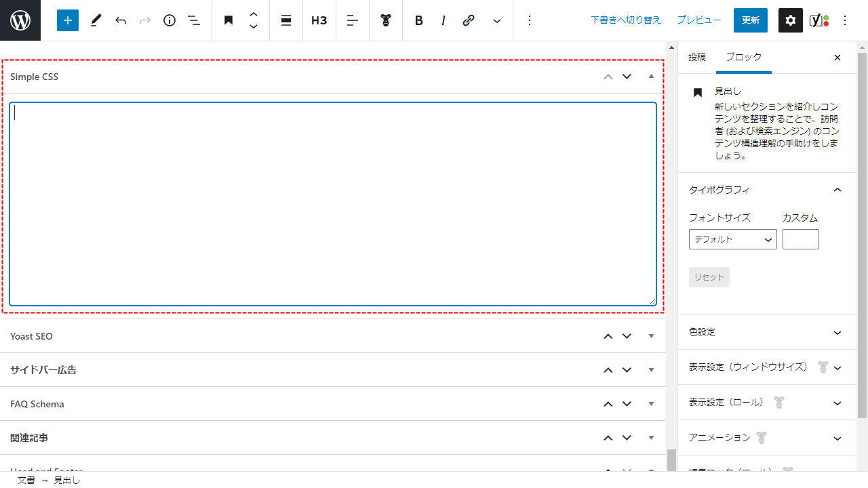Move 関連記事 metabox up
The image size is (868, 488).
click(608, 438)
